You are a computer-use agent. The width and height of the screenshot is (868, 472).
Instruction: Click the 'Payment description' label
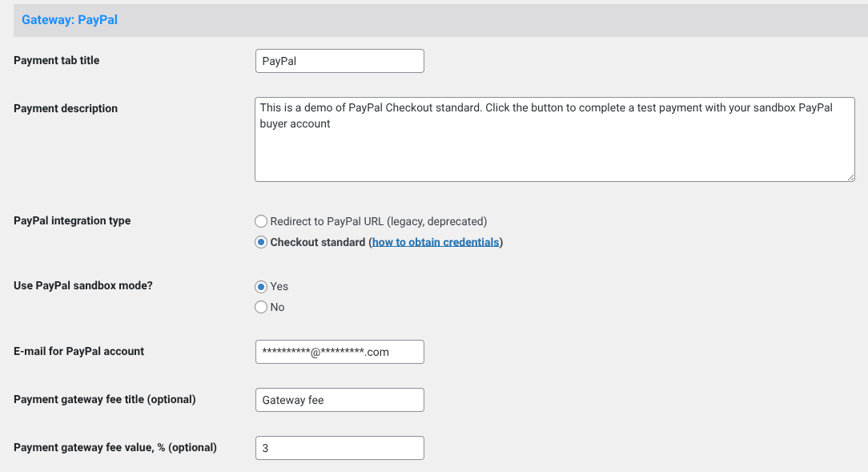66,108
